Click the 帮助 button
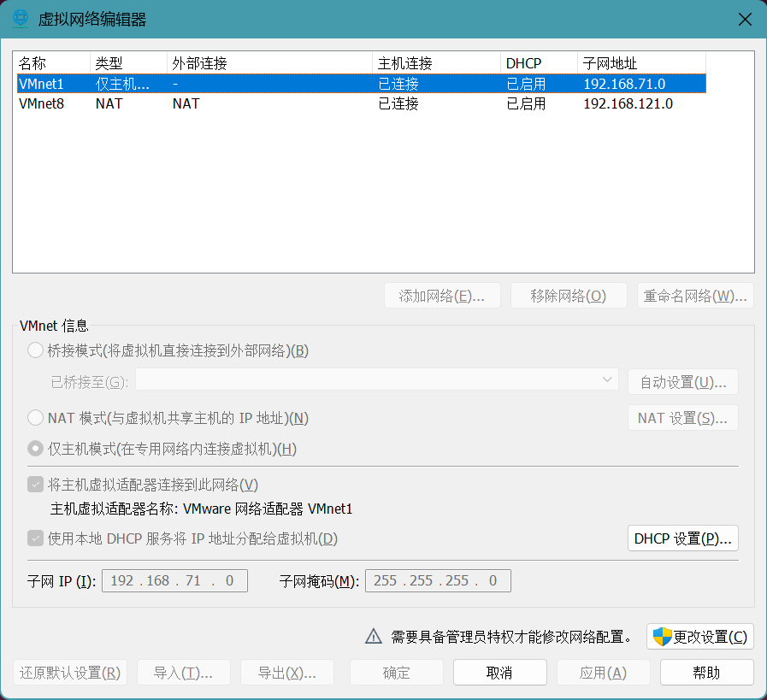Screen dimensions: 767x700 pyautogui.click(x=706, y=673)
